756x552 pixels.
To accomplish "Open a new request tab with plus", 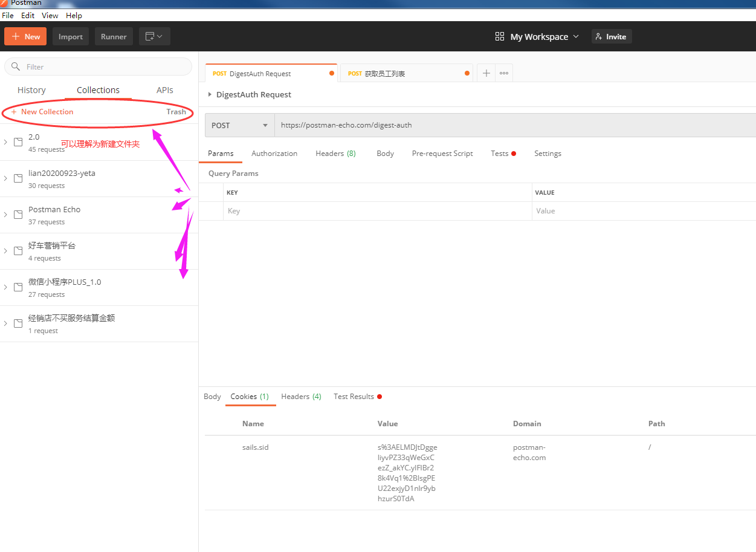I will point(486,73).
